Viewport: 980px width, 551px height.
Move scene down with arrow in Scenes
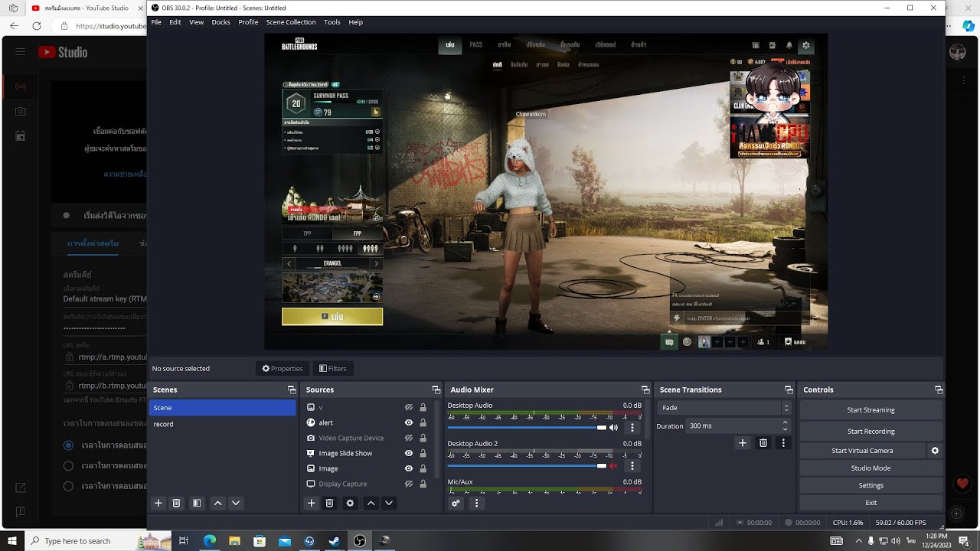pyautogui.click(x=236, y=503)
